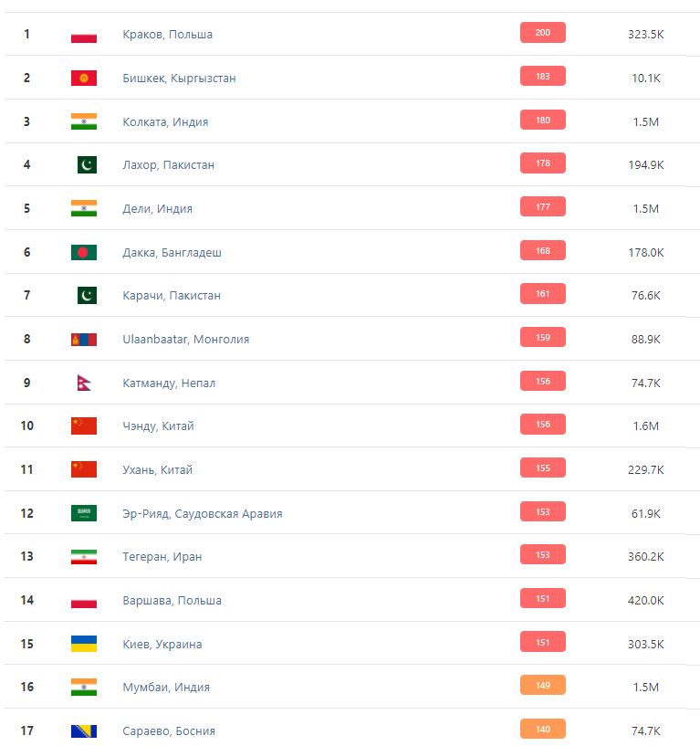Click the Bosnia flag icon
This screenshot has width=700, height=746.
coord(84,730)
